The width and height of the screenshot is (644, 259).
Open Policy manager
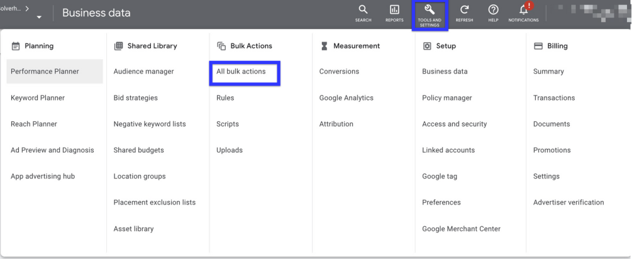[x=447, y=97]
